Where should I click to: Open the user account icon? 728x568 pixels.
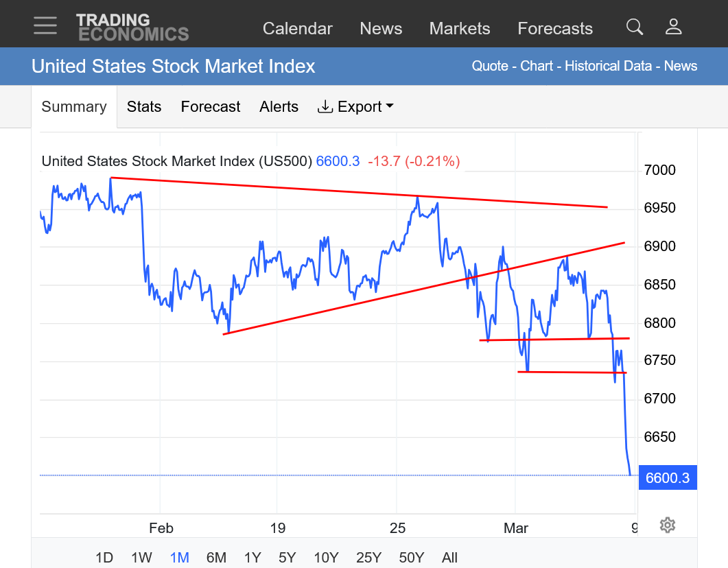[x=673, y=27]
